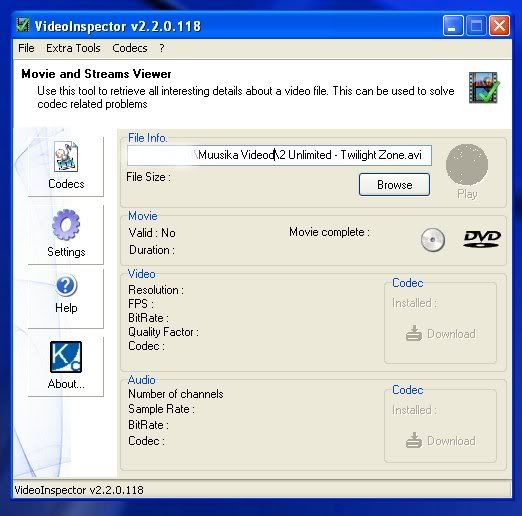Click the file path input field
The image size is (522, 516).
point(279,155)
